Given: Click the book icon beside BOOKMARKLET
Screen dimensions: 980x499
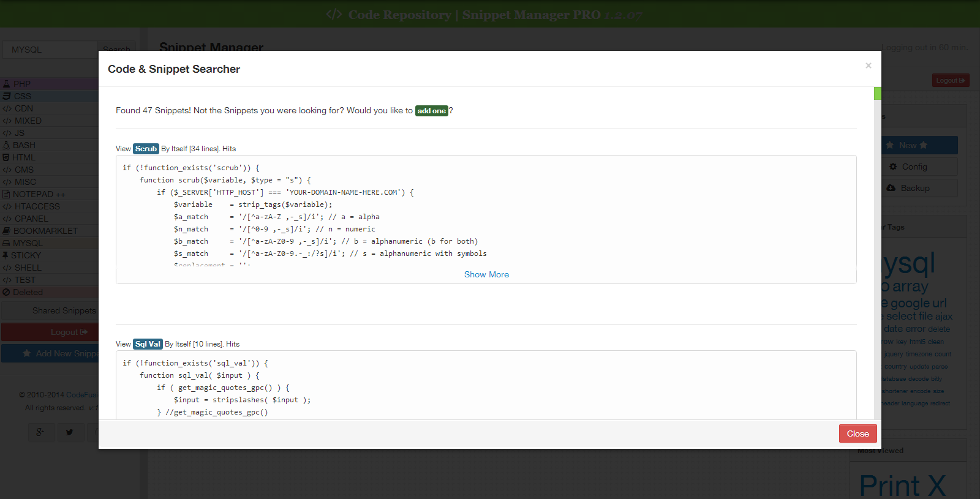Looking at the screenshot, I should 7,231.
